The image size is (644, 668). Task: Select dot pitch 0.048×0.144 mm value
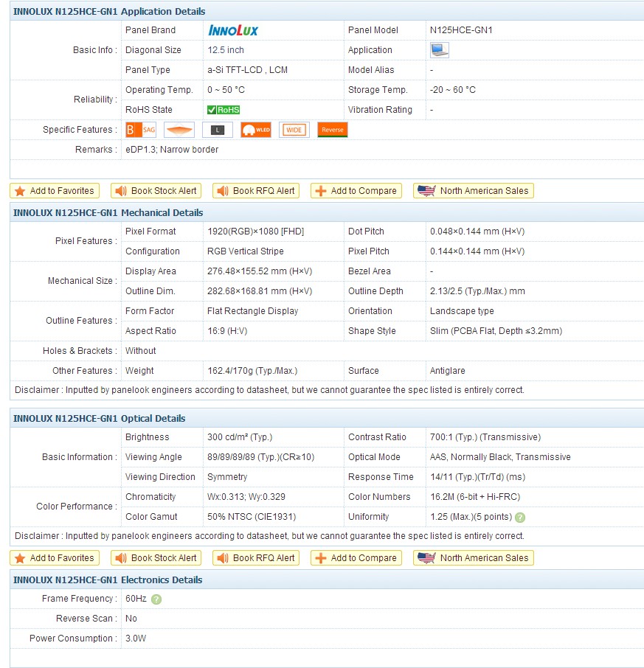[477, 232]
